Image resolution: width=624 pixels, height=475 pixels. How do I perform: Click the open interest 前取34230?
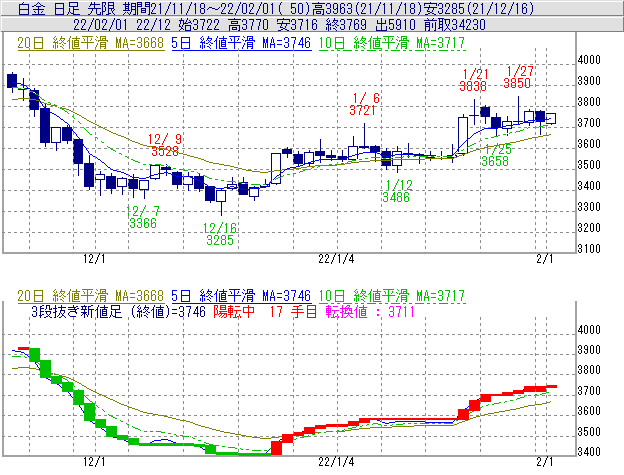(455, 25)
